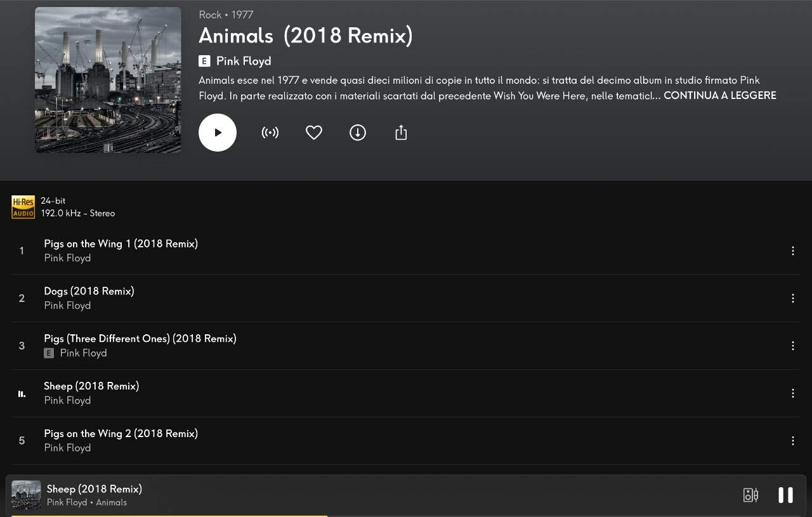Open three-dot menu for Pigs on the Wing 2
The height and width of the screenshot is (517, 812).
(x=792, y=441)
